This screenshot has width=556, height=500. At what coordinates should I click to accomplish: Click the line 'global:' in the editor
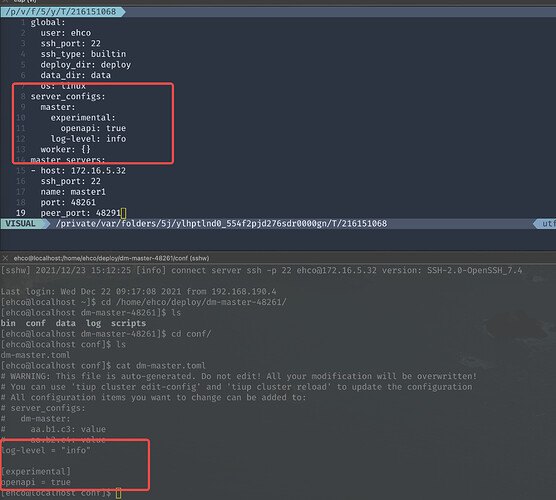[48, 22]
